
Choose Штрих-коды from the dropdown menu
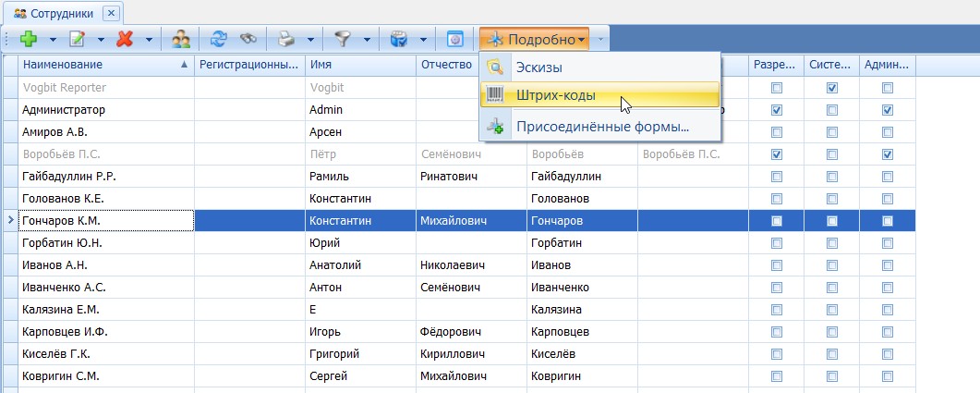click(x=600, y=95)
